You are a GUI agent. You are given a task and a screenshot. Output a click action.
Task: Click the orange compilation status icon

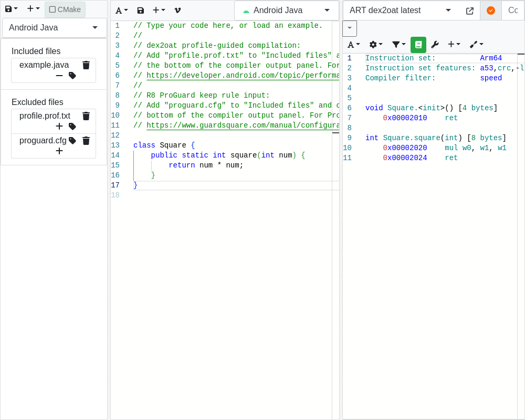click(x=491, y=10)
